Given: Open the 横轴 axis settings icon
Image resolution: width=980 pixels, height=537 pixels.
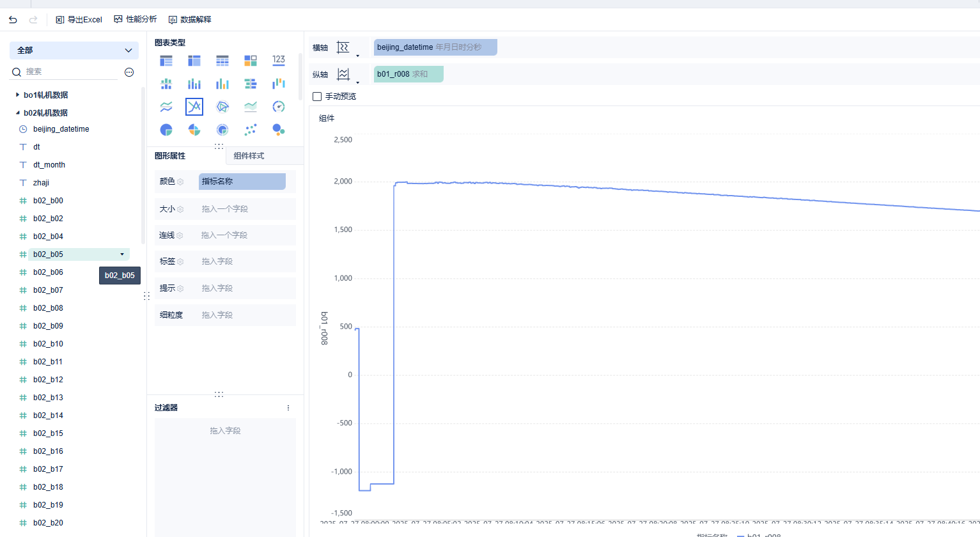Looking at the screenshot, I should coord(343,47).
